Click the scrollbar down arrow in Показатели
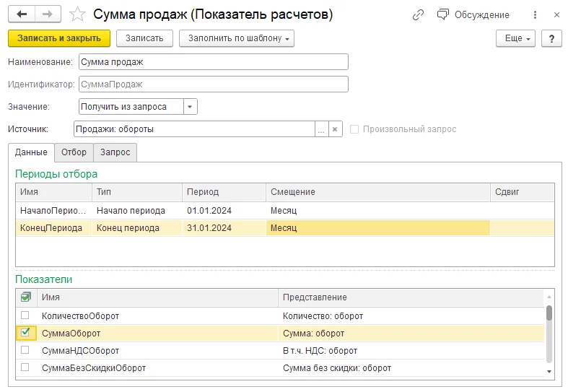Screen dimensions: 568x392 (x=549, y=372)
